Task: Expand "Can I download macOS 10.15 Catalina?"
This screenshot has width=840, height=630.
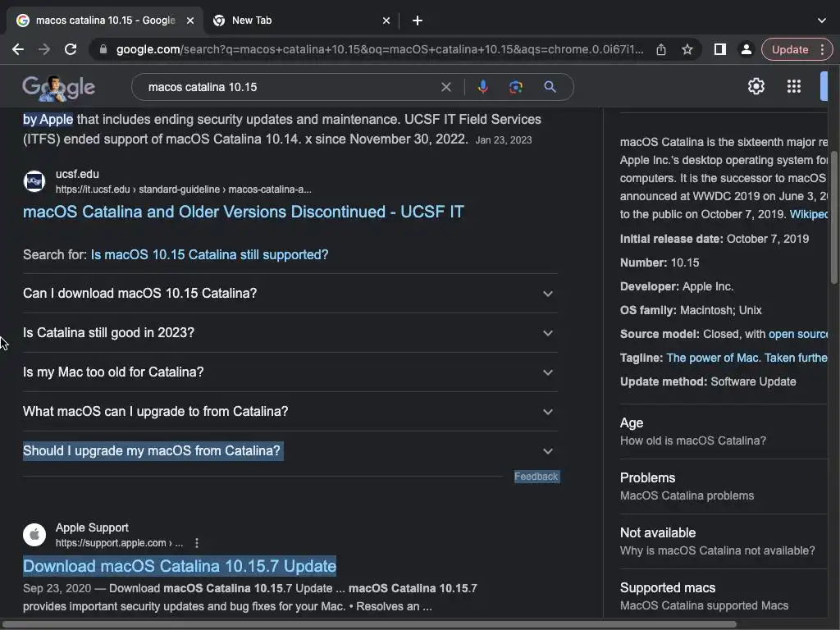Action: point(547,294)
